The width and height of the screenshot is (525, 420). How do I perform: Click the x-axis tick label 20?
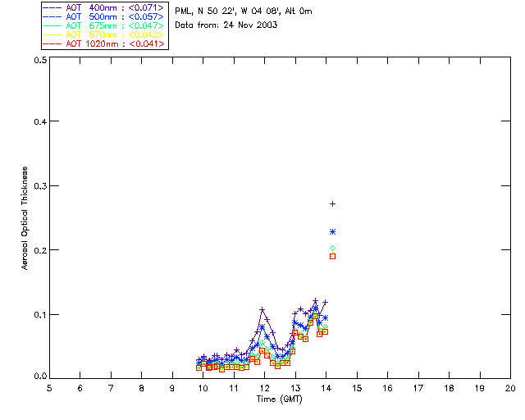[x=510, y=388]
